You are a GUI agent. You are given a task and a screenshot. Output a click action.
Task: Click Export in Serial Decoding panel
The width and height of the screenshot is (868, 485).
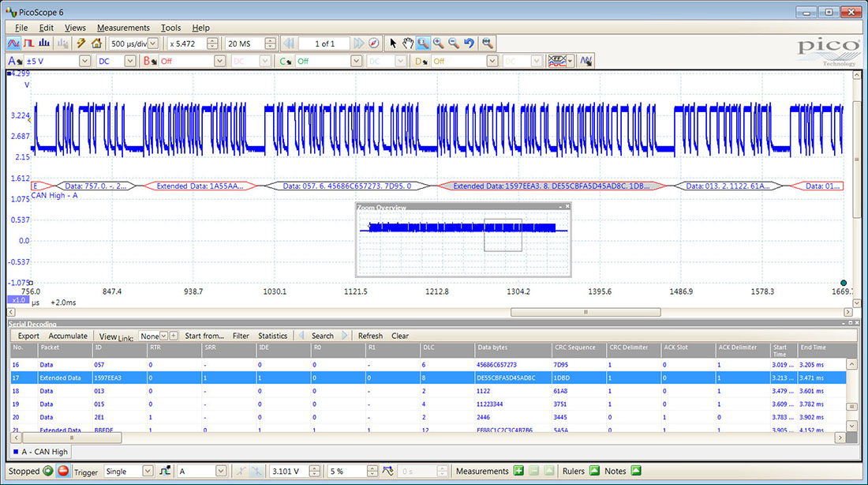point(28,336)
